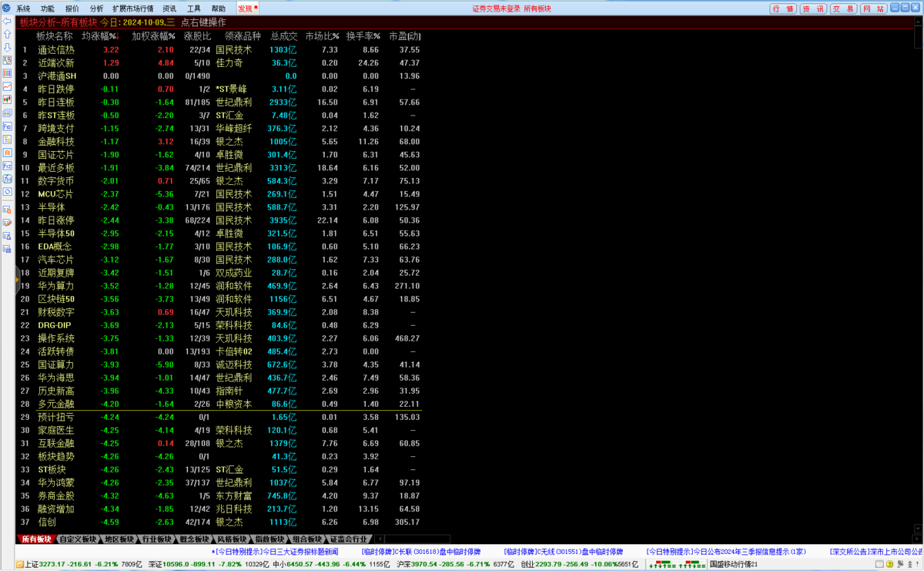The height and width of the screenshot is (571, 924).
Task: Click leading stock 佳力奇
Action: pyautogui.click(x=229, y=62)
